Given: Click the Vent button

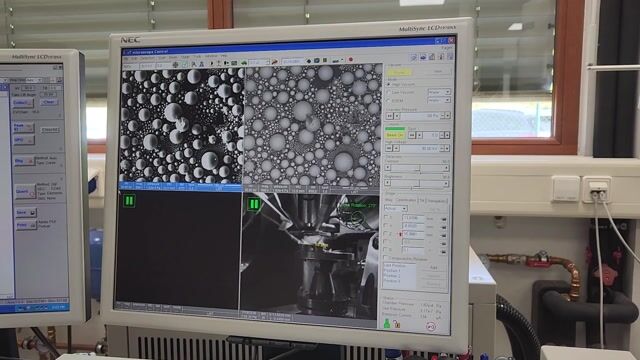Looking at the screenshot, I should [x=438, y=72].
